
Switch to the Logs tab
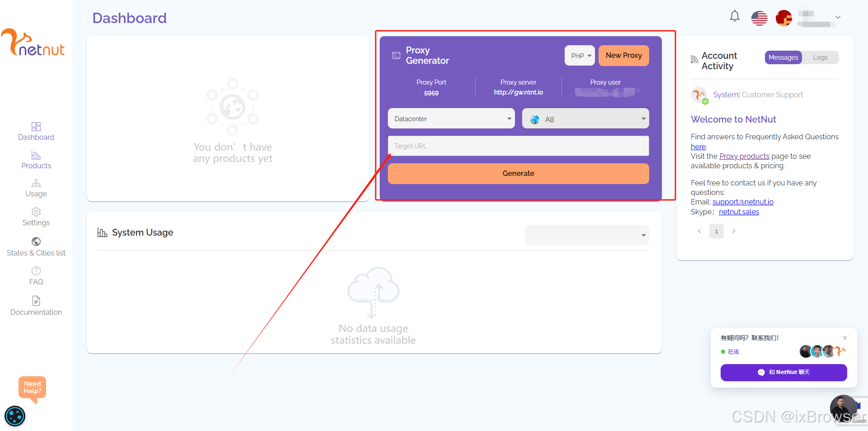click(x=821, y=57)
